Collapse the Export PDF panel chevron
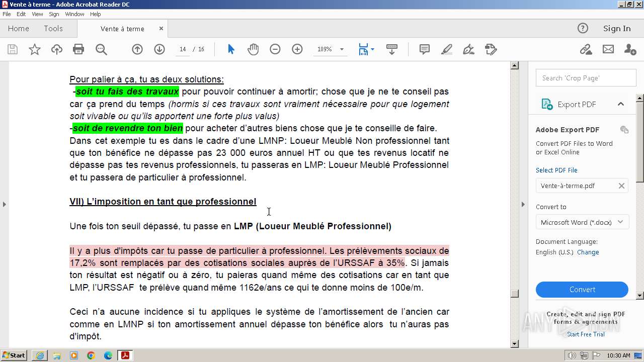The width and height of the screenshot is (644, 362). point(621,104)
